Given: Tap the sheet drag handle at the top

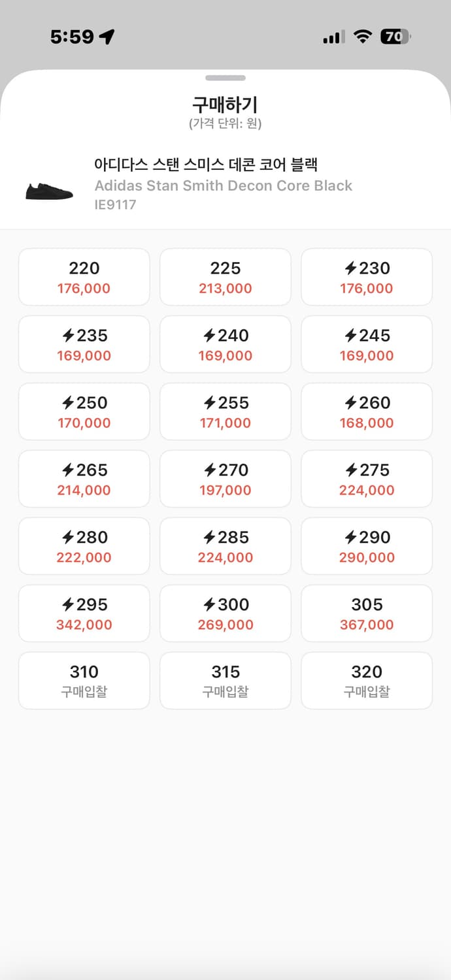Looking at the screenshot, I should coord(225,77).
